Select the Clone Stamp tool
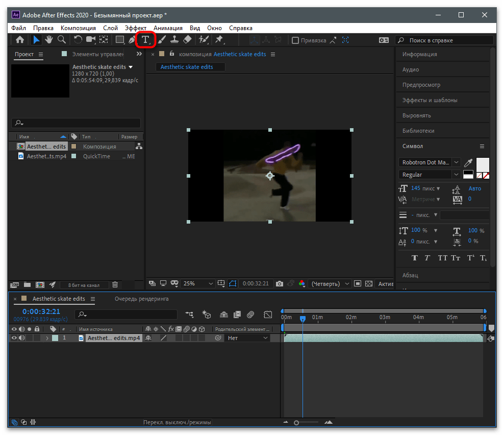Image resolution: width=504 pixels, height=435 pixels. pyautogui.click(x=174, y=39)
